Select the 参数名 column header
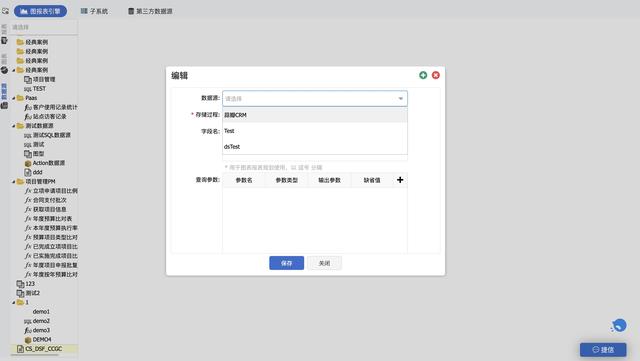640x361 pixels. coord(244,180)
